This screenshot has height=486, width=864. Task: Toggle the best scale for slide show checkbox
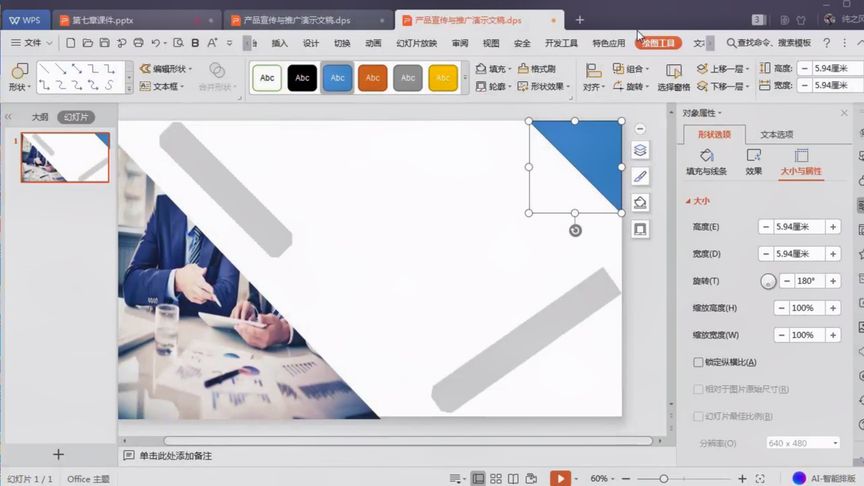[x=698, y=416]
